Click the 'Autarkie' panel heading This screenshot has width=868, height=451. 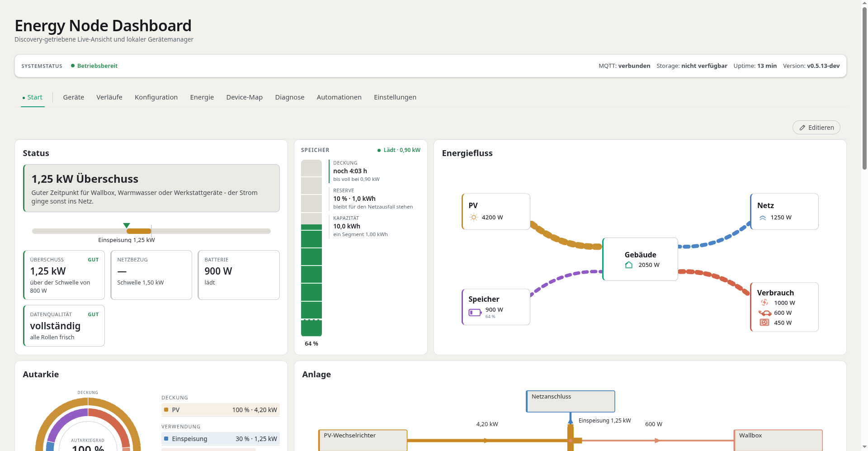[x=41, y=375]
